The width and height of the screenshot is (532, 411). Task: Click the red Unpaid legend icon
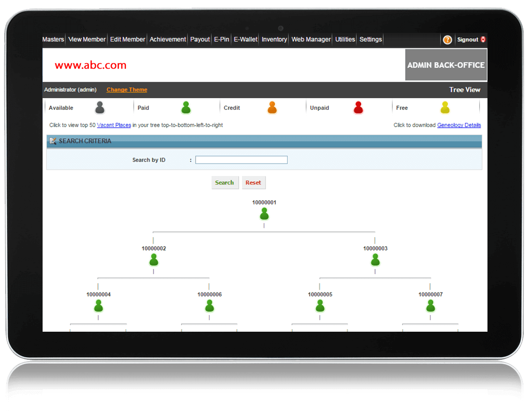(x=358, y=107)
